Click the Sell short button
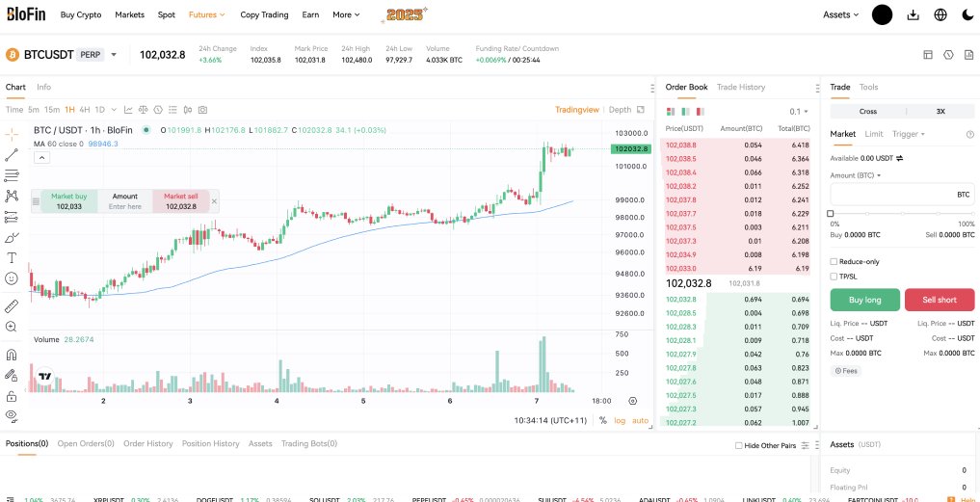The width and height of the screenshot is (980, 502). [x=940, y=300]
